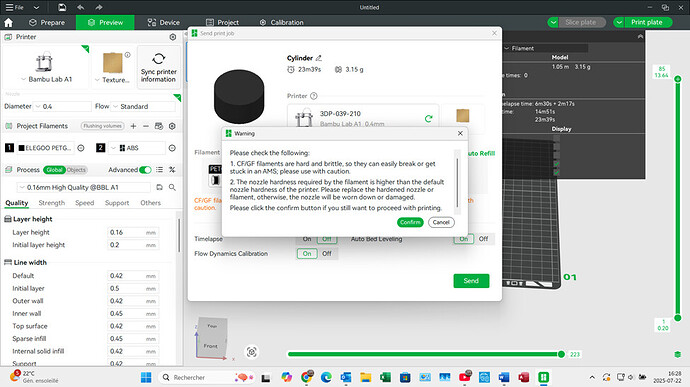The height and width of the screenshot is (387, 690).
Task: Click the camera view icon in the viewport
Action: point(252,352)
